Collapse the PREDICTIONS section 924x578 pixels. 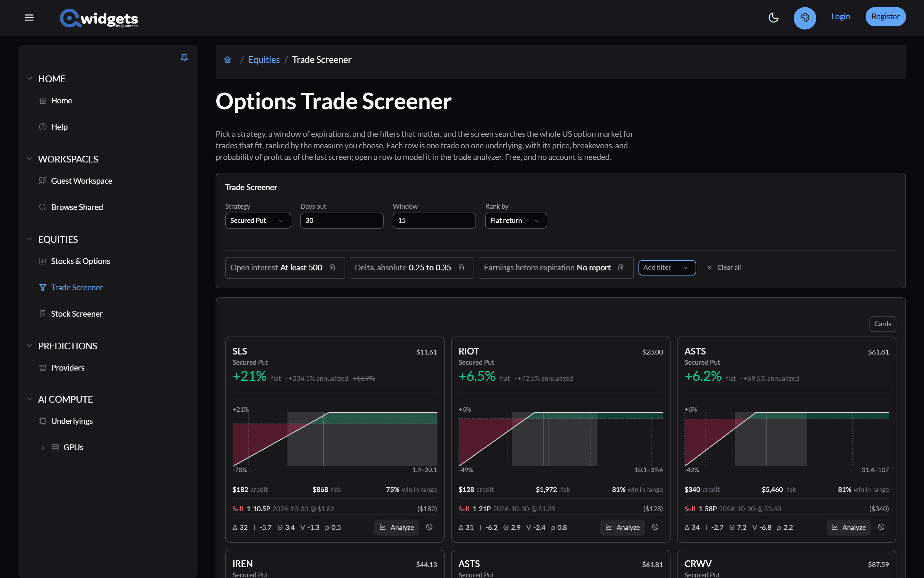coord(30,346)
